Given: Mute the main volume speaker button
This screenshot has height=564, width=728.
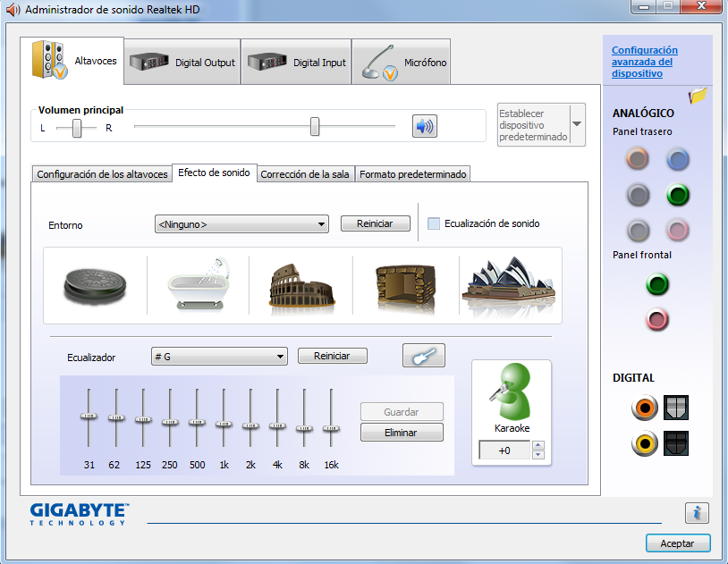Looking at the screenshot, I should (x=424, y=126).
